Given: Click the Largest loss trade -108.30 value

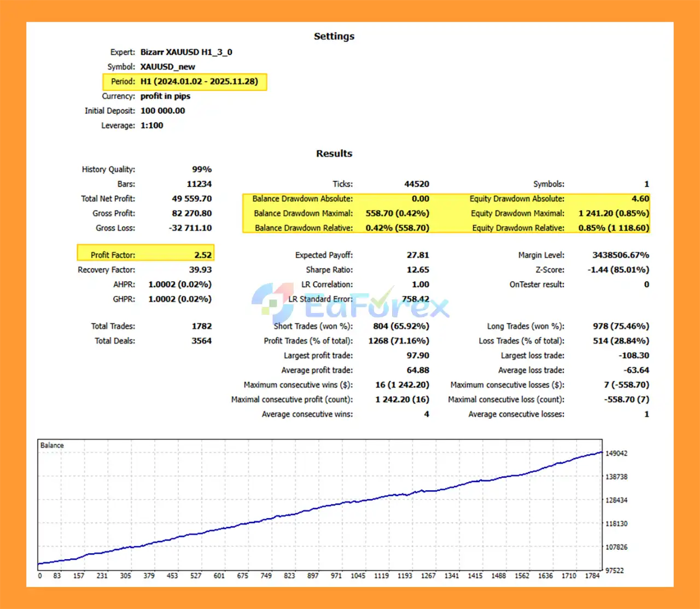Looking at the screenshot, I should pyautogui.click(x=634, y=356).
